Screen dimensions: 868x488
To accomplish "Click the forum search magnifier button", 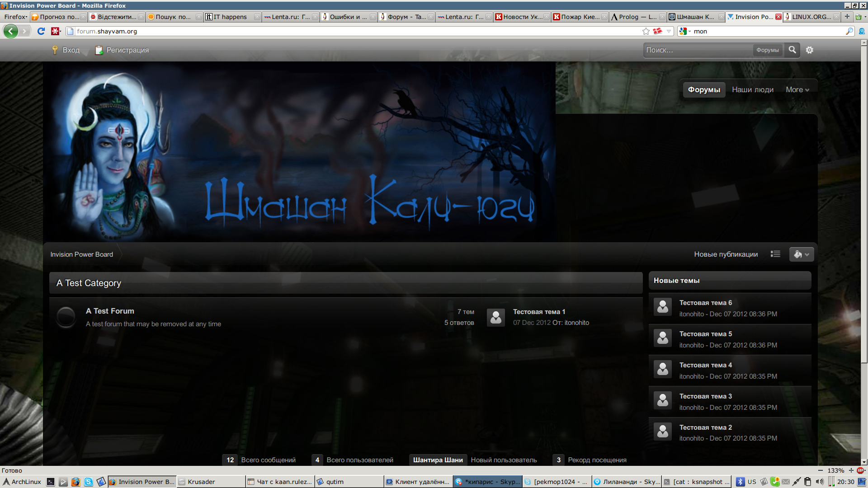I will pyautogui.click(x=792, y=50).
